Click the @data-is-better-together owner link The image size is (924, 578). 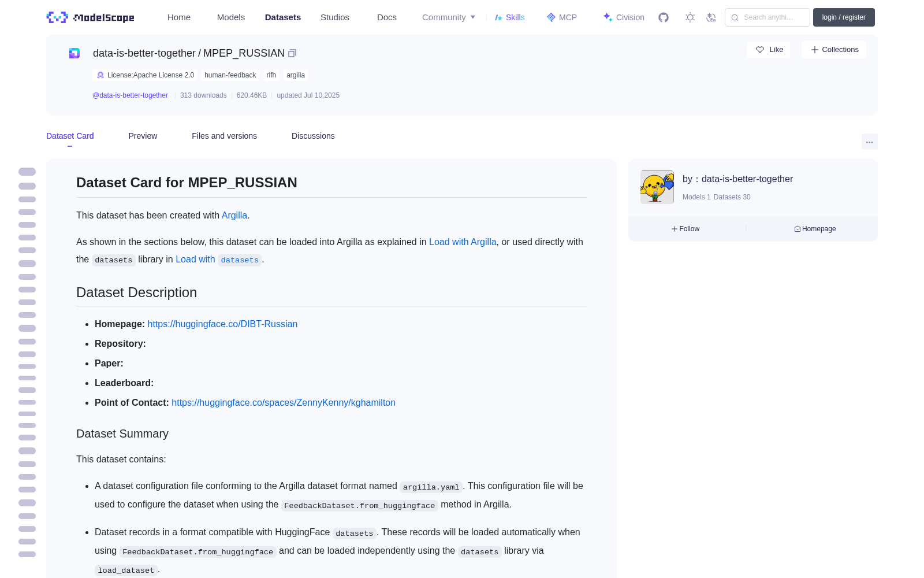(131, 95)
